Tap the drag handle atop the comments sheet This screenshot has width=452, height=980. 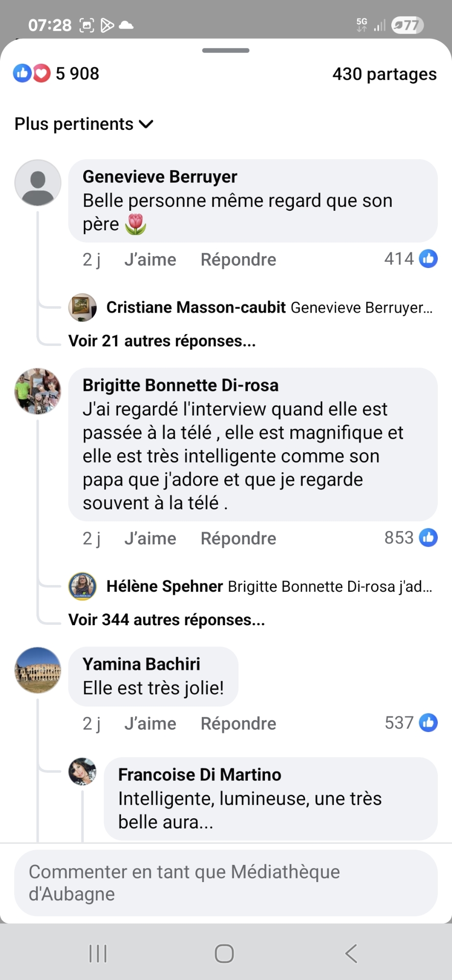(226, 50)
